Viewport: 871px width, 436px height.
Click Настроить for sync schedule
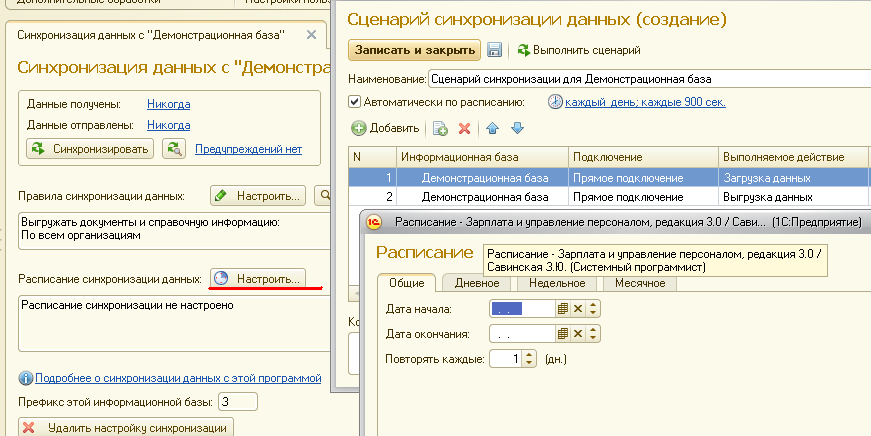258,279
